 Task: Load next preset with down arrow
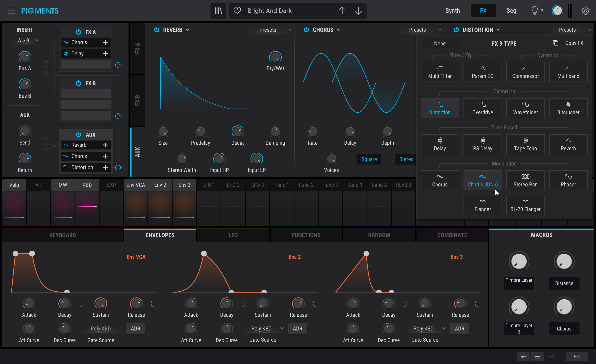pos(358,11)
